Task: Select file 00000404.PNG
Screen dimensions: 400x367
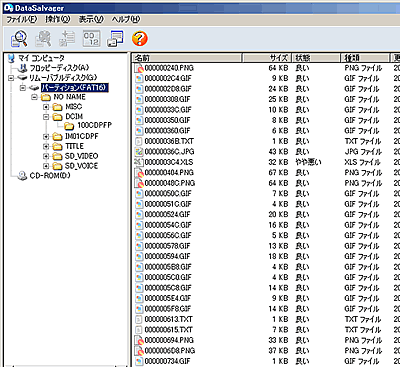Action: (x=169, y=173)
